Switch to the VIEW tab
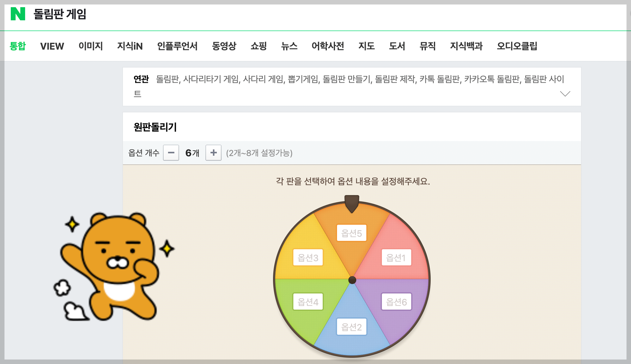The width and height of the screenshot is (631, 364). 52,46
